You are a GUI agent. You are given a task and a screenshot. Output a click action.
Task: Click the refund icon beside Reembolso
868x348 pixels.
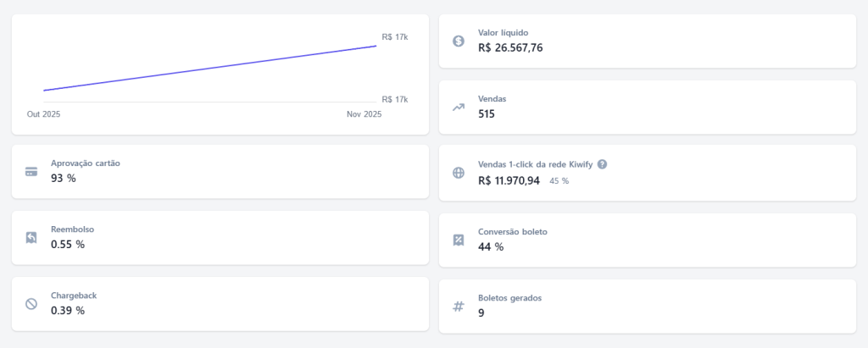click(x=31, y=237)
